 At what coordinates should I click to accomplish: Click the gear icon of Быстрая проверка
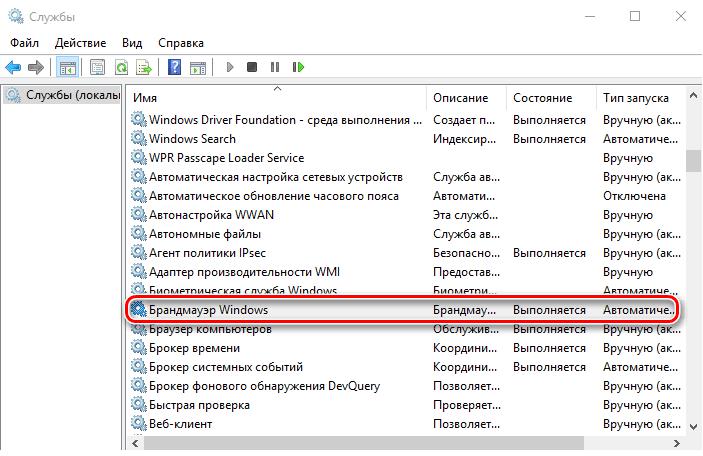pyautogui.click(x=139, y=404)
